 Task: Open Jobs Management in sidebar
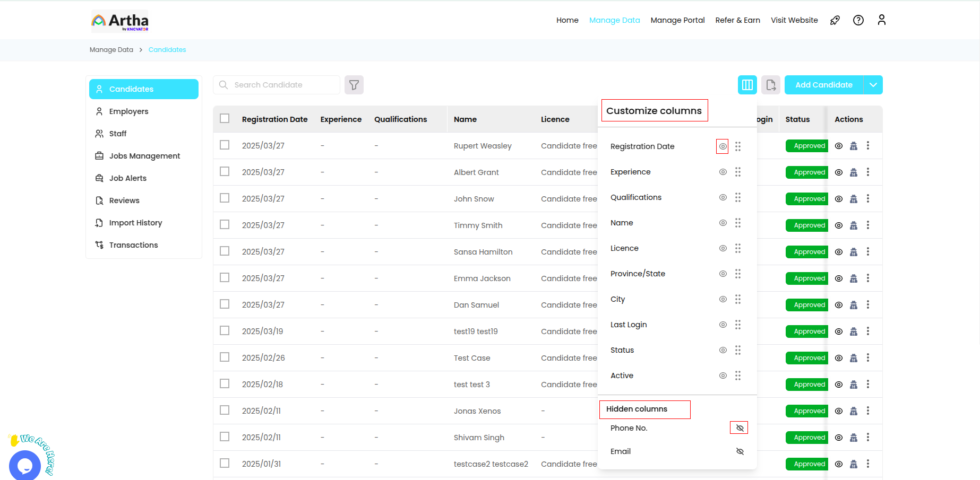[144, 156]
